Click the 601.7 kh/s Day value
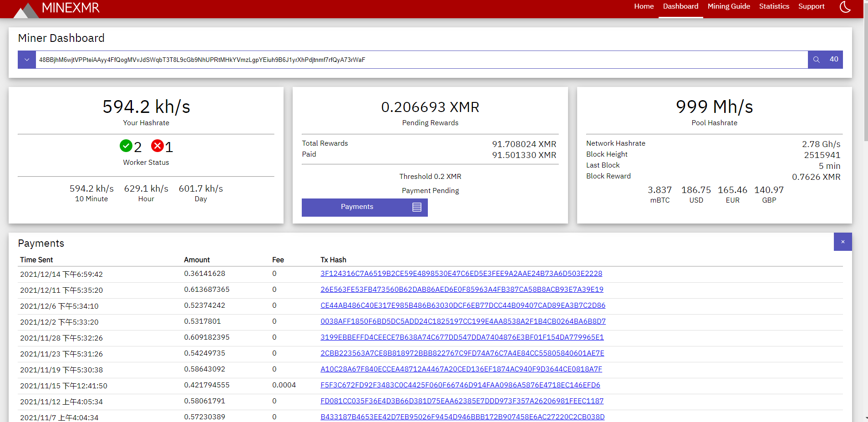Image resolution: width=868 pixels, height=422 pixels. tap(201, 188)
